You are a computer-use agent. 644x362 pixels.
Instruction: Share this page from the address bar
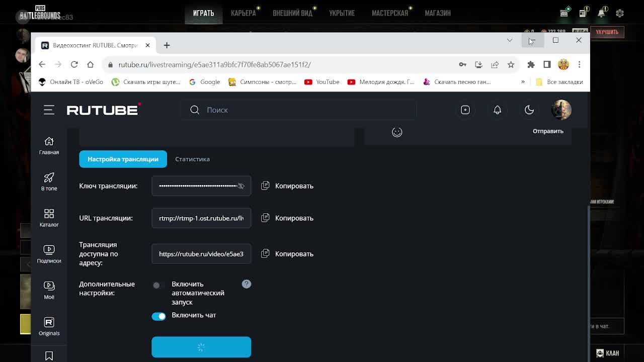(495, 64)
